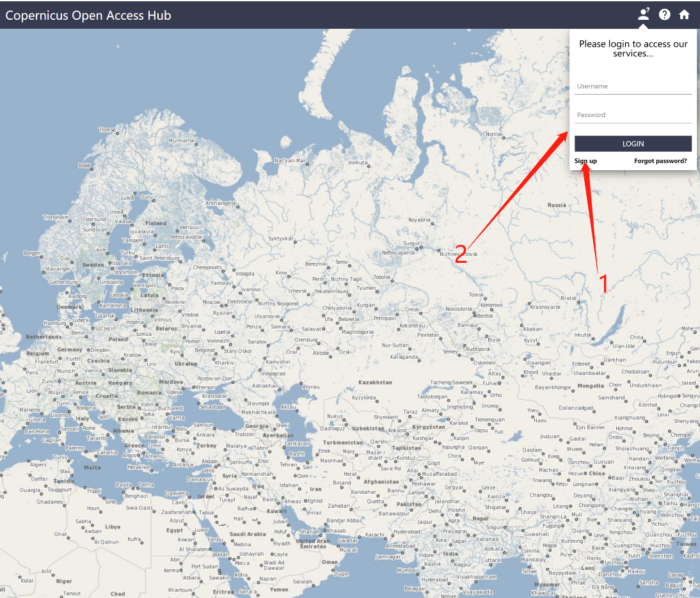The width and height of the screenshot is (700, 598).
Task: Click the Omsk label on map
Action: (x=412, y=310)
